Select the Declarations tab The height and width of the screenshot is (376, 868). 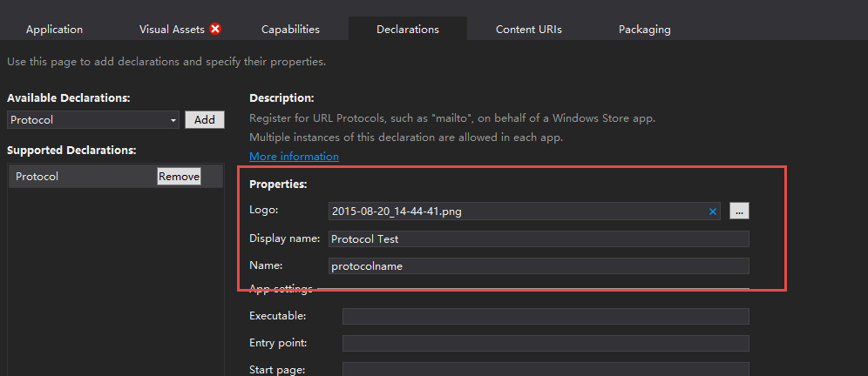pos(408,30)
